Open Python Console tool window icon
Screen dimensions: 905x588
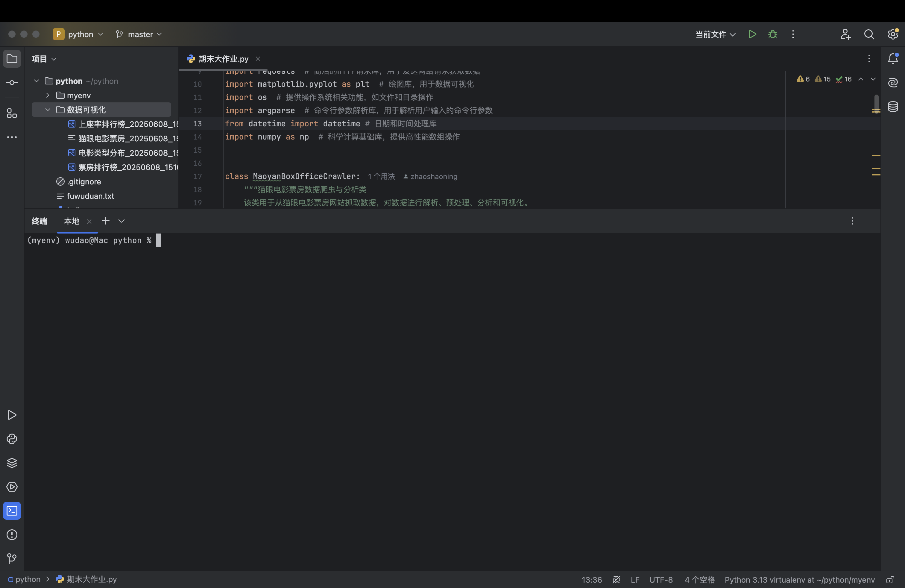pyautogui.click(x=12, y=439)
